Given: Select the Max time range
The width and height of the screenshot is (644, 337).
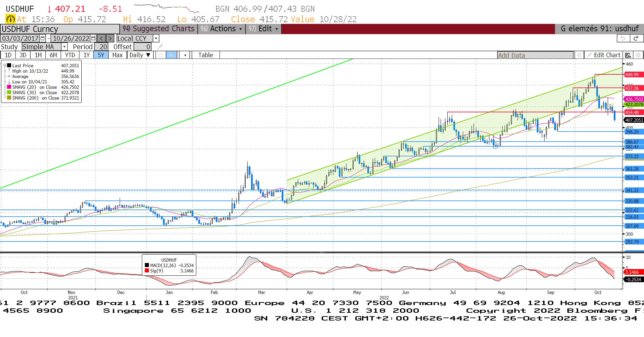Looking at the screenshot, I should pyautogui.click(x=117, y=55).
